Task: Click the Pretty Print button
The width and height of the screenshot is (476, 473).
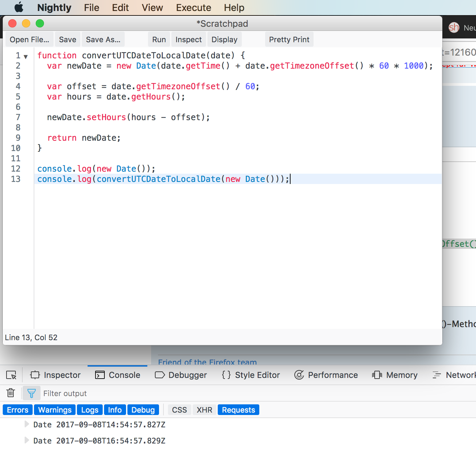Action: point(289,39)
